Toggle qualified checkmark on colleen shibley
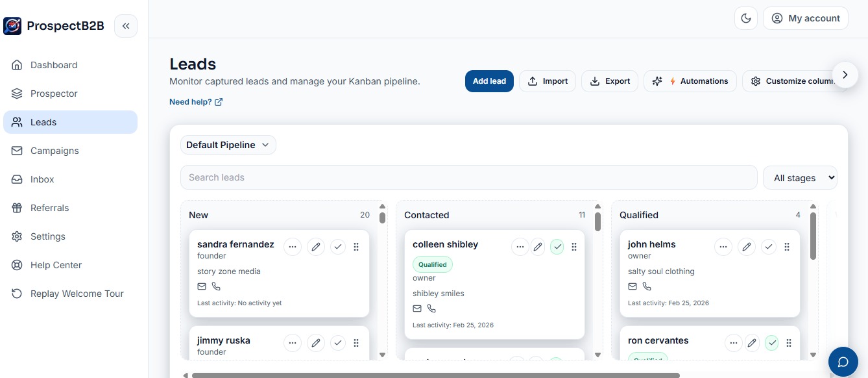This screenshot has height=378, width=868. tap(557, 247)
